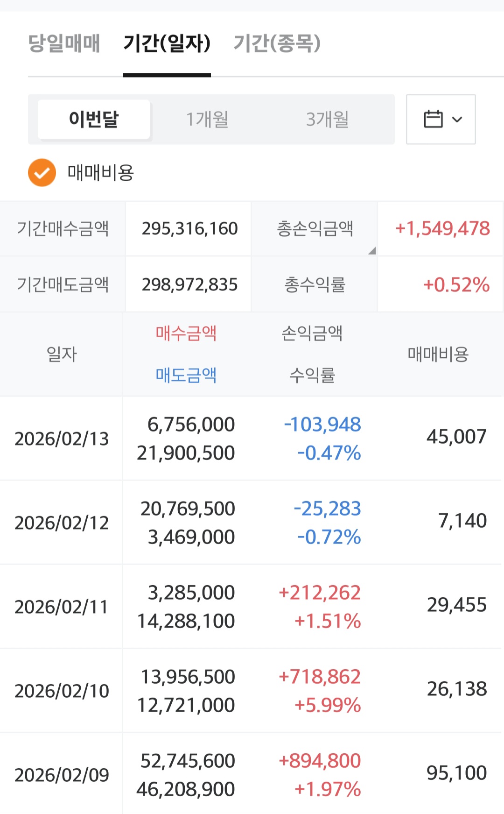This screenshot has width=504, height=814.
Task: Select the 2026/02/11 date entry
Action: (x=62, y=607)
